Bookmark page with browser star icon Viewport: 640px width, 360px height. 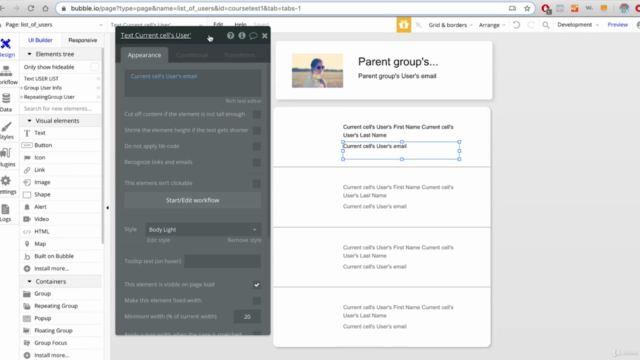tap(527, 8)
